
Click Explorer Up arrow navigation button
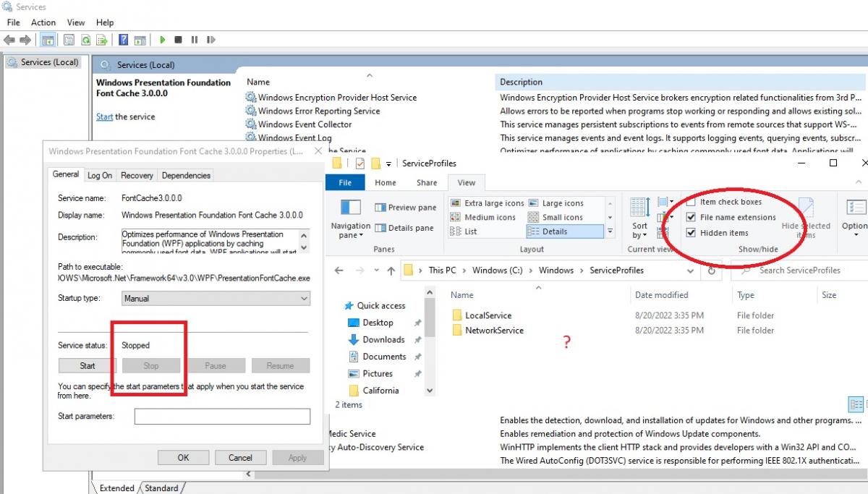point(391,270)
